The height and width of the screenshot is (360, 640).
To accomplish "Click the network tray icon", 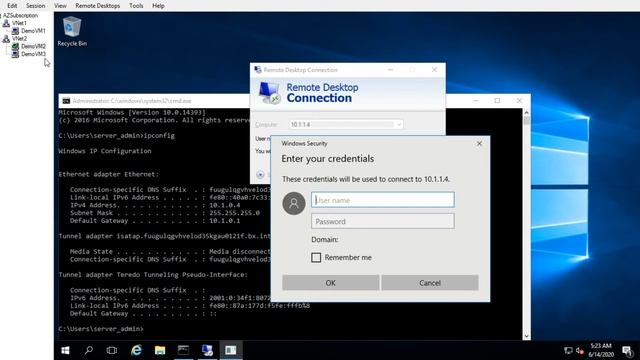I will pos(568,350).
